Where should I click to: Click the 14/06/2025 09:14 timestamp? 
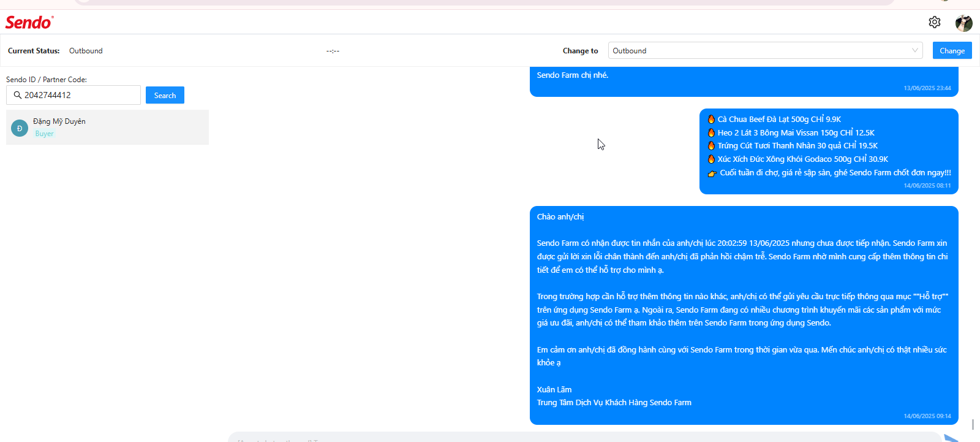click(x=927, y=416)
